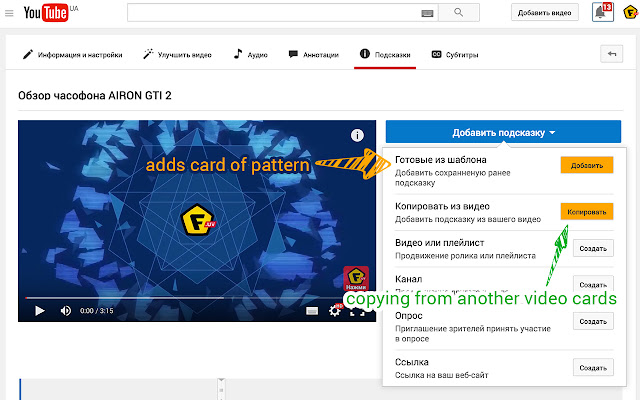
Task: Click the Ссылка heading
Action: click(411, 362)
